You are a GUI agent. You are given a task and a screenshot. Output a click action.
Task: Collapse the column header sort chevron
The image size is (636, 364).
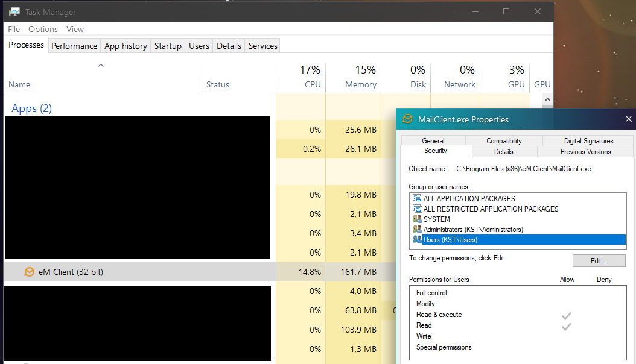[101, 65]
